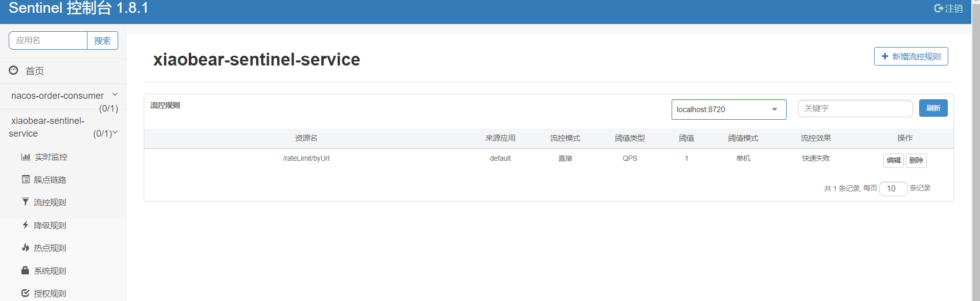Click the 操作 column header
The width and height of the screenshot is (980, 301).
[x=905, y=138]
